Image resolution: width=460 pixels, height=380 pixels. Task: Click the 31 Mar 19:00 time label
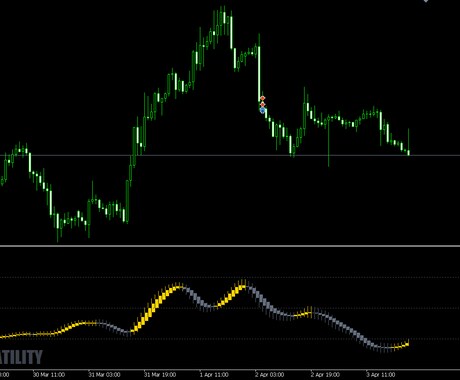160,375
